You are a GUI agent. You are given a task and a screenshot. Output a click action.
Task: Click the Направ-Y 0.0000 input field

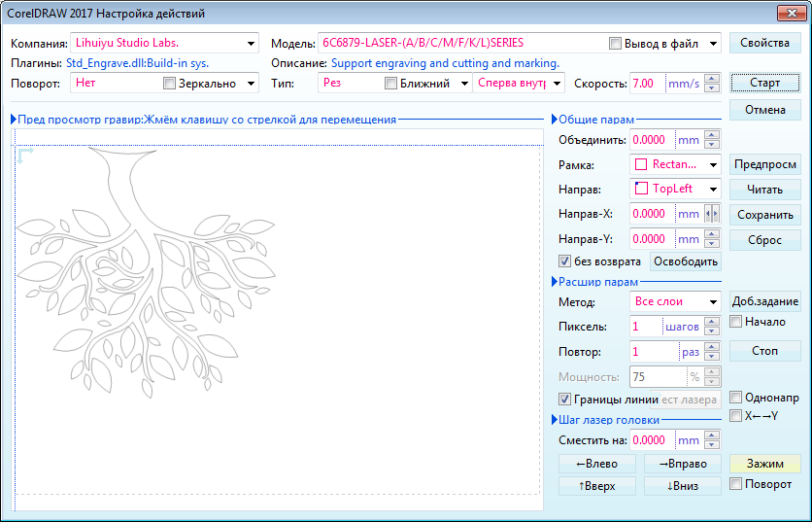pyautogui.click(x=653, y=239)
